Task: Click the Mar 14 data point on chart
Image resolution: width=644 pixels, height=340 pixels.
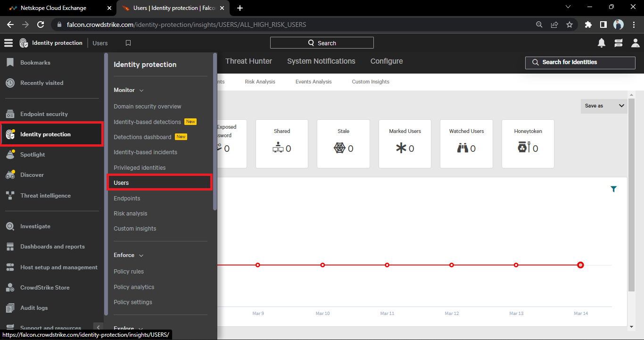Action: click(x=580, y=265)
